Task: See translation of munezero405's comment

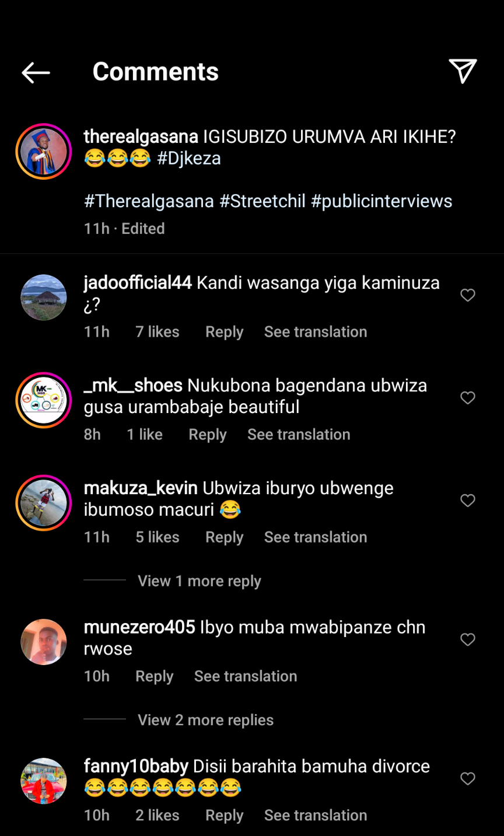Action: pos(246,676)
